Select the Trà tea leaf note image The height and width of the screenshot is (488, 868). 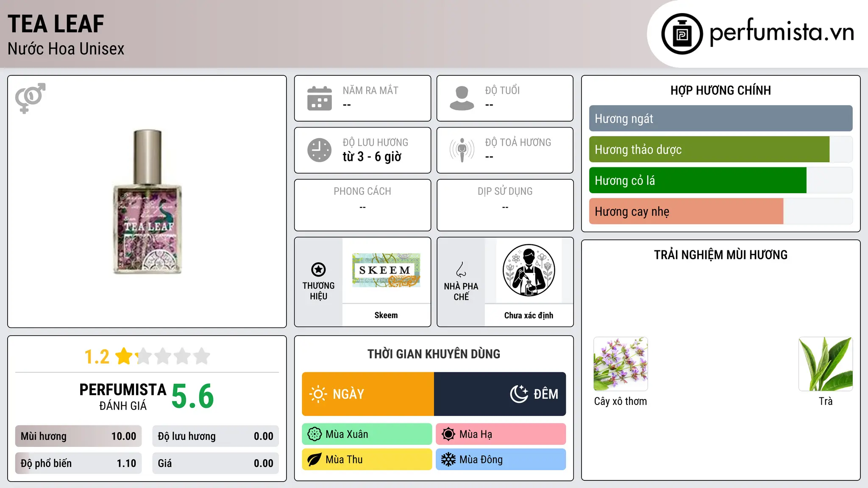click(x=826, y=364)
